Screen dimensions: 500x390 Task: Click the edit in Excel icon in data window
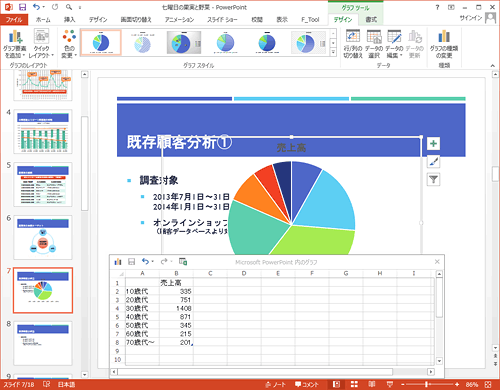coord(183,262)
